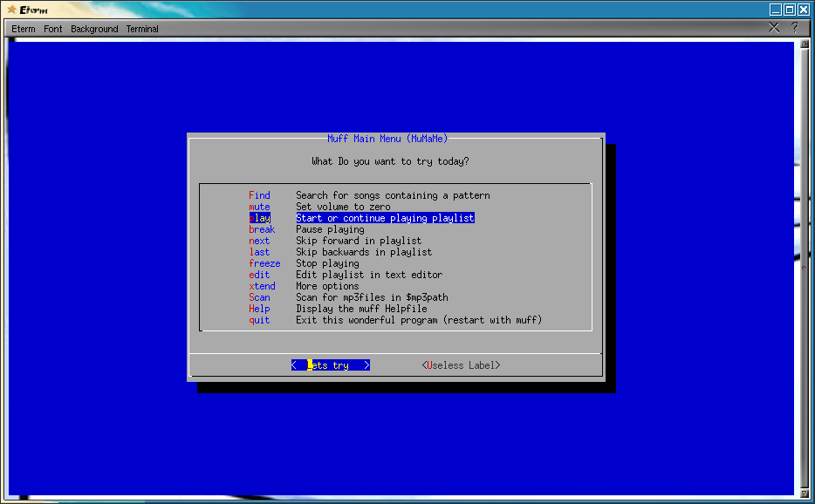Click the question mark help icon

click(794, 28)
